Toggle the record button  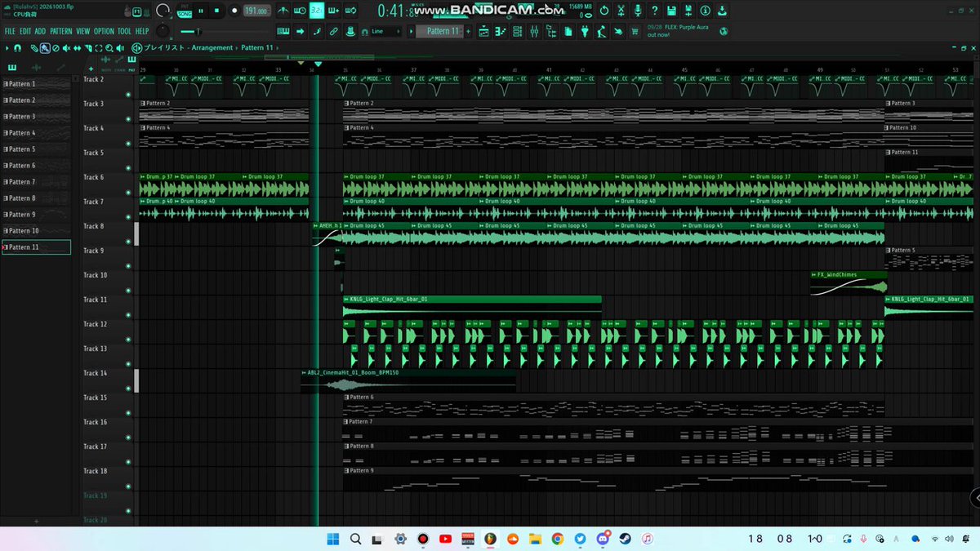(x=234, y=11)
